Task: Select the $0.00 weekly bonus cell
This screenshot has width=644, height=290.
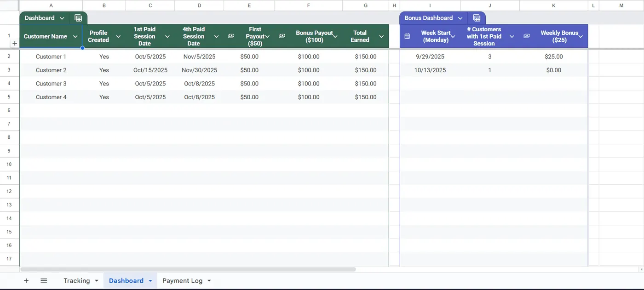Action: [553, 70]
